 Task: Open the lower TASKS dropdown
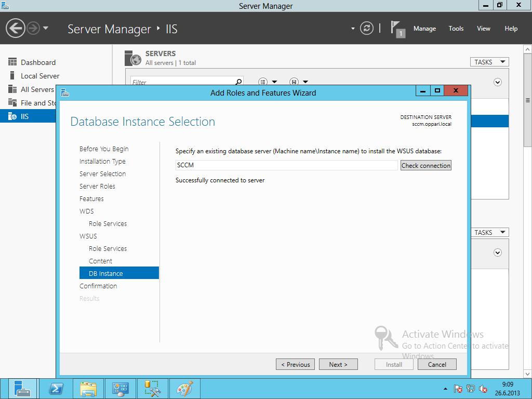click(x=490, y=232)
